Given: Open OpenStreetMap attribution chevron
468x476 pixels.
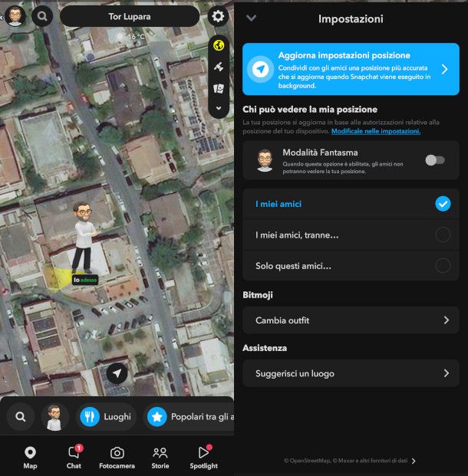Looking at the screenshot, I should (414, 461).
